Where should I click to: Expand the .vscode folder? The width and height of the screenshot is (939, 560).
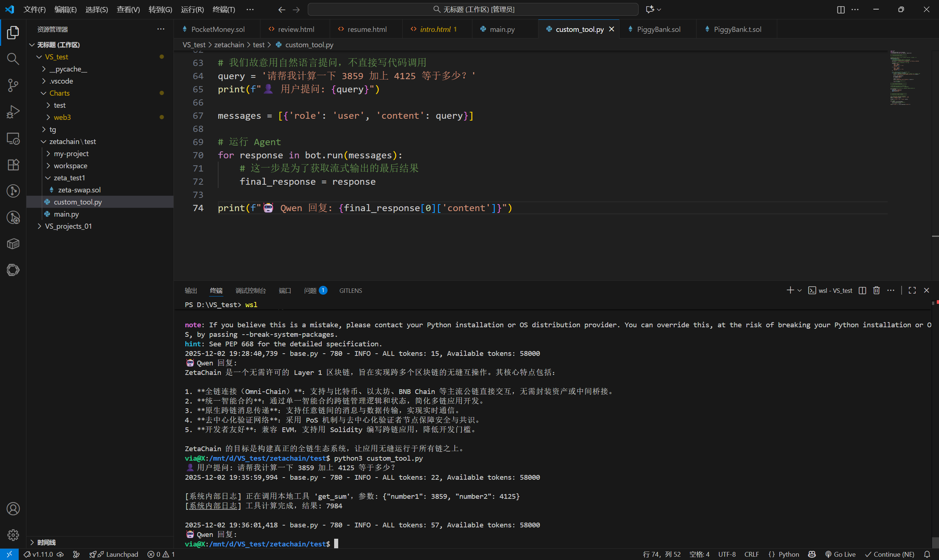click(x=44, y=81)
